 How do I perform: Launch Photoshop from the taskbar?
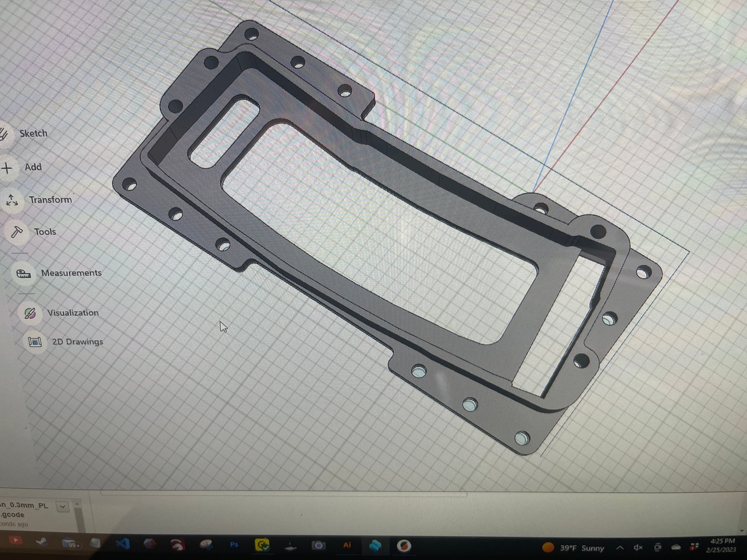tap(234, 544)
